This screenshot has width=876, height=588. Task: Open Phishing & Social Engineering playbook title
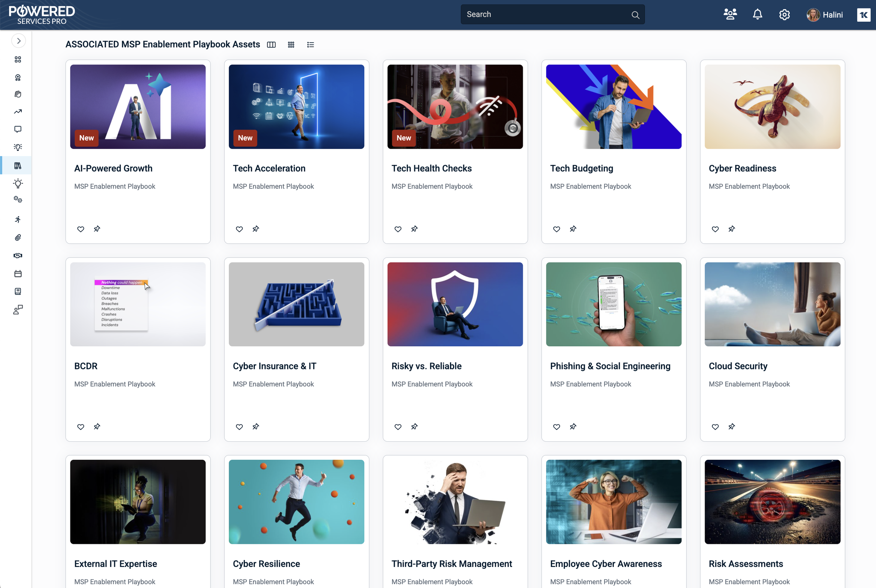pyautogui.click(x=610, y=366)
